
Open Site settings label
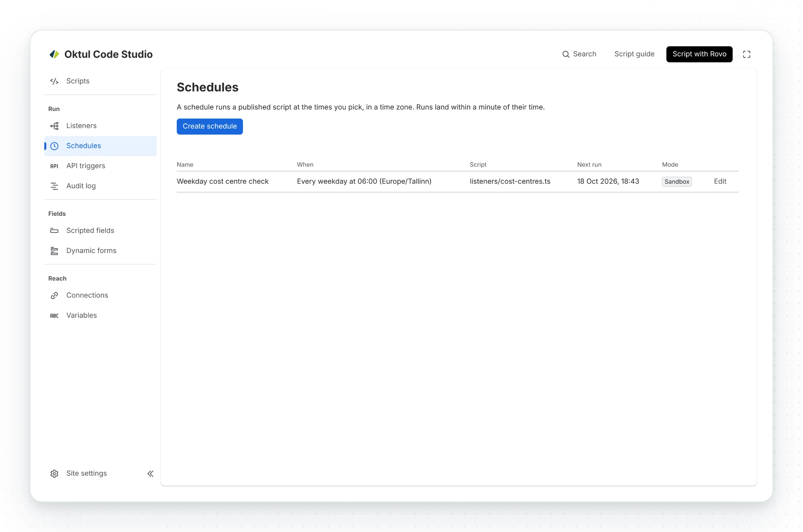point(86,473)
